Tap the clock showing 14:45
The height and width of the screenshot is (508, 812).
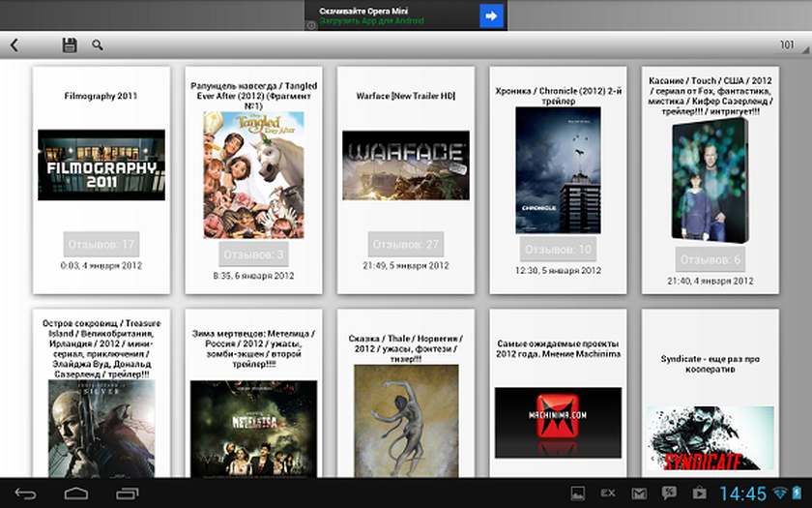[x=742, y=493]
